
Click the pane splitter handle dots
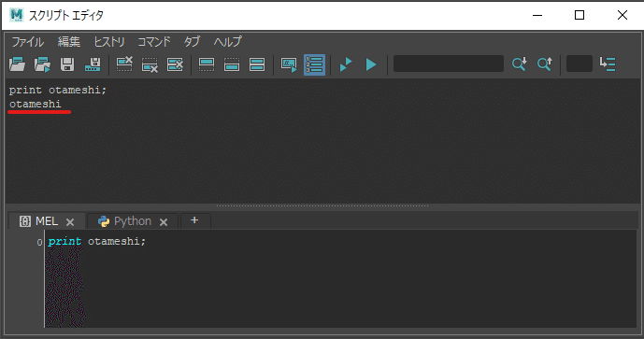click(x=322, y=205)
